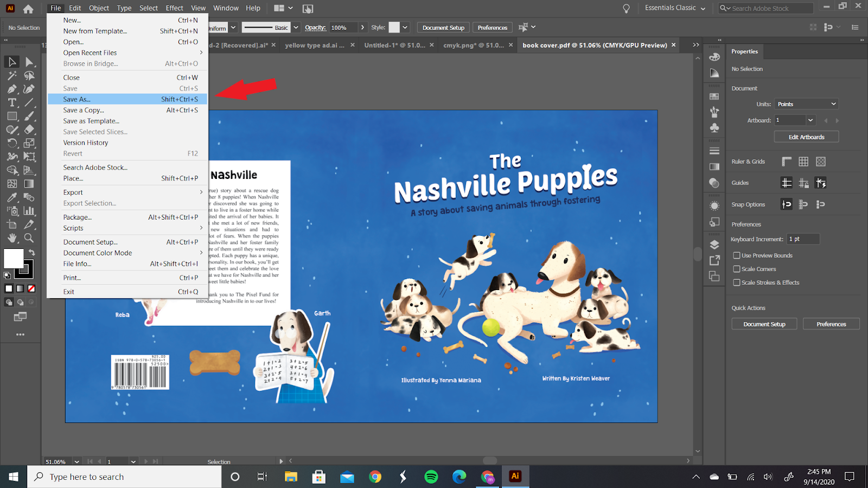Image resolution: width=868 pixels, height=488 pixels.
Task: Click Document Setup in control bar
Action: pyautogui.click(x=443, y=28)
